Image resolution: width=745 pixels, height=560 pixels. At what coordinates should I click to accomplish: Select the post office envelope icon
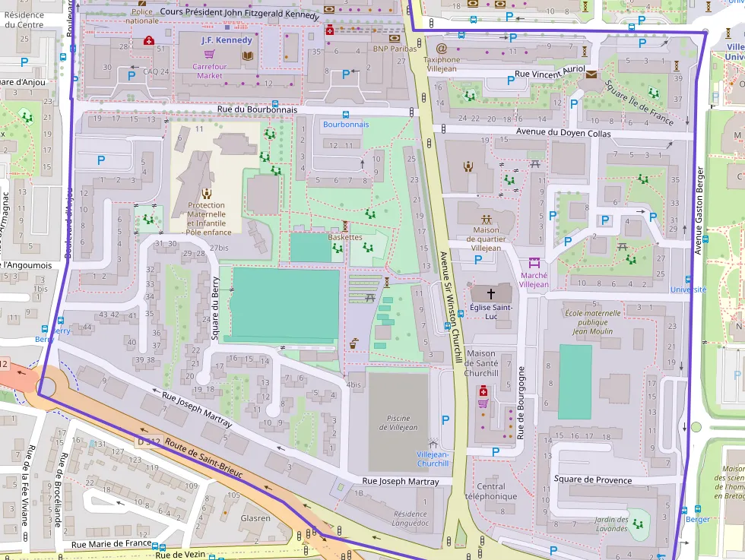(x=591, y=74)
